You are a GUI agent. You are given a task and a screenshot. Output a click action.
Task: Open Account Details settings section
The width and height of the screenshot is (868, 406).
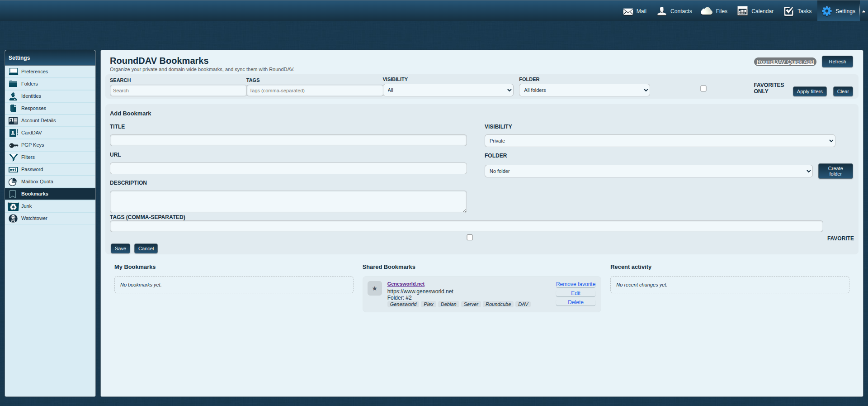38,121
